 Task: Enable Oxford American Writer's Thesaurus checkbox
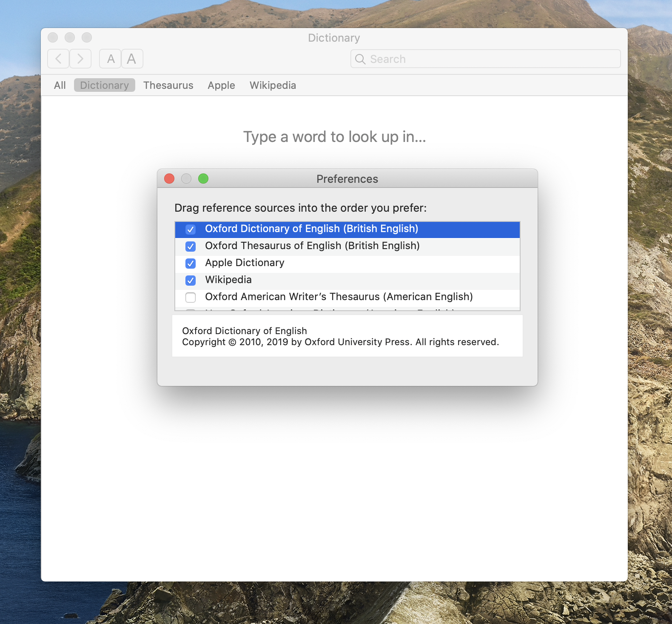click(191, 298)
